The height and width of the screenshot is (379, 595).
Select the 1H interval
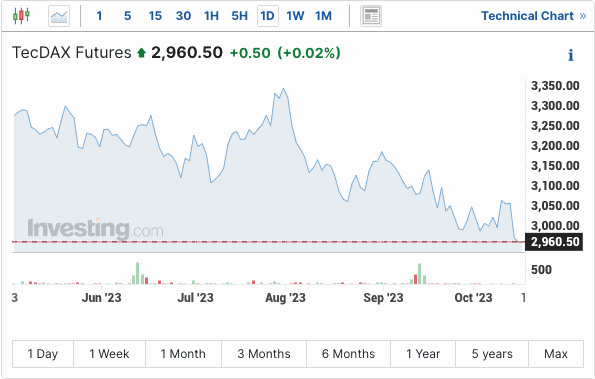coord(211,16)
